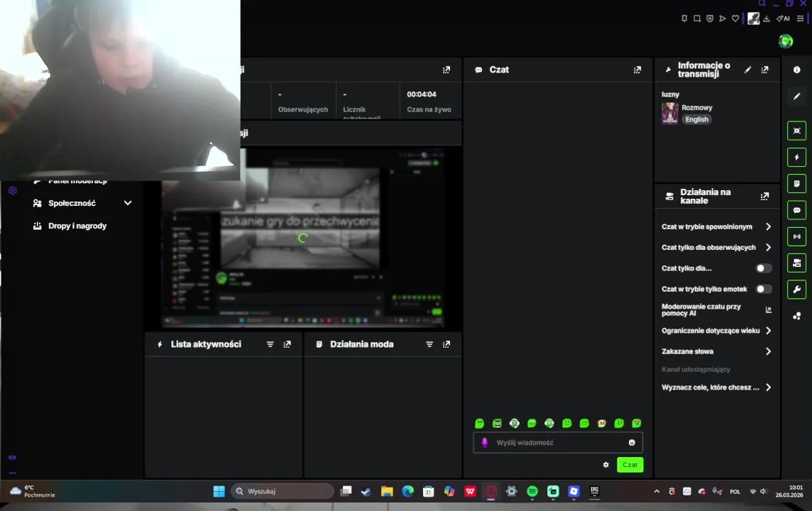Viewport: 812px width, 511px height.
Task: Open emoji picker in message field
Action: pyautogui.click(x=632, y=443)
